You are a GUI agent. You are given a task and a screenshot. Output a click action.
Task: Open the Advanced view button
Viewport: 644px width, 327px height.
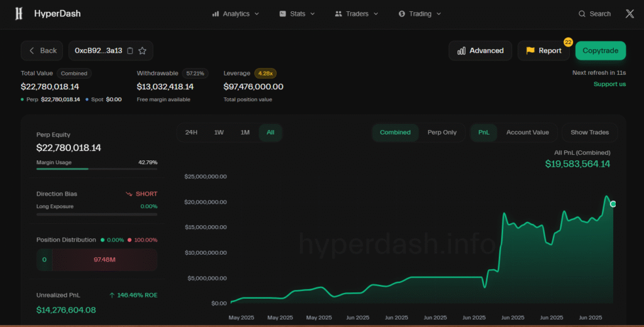[480, 50]
